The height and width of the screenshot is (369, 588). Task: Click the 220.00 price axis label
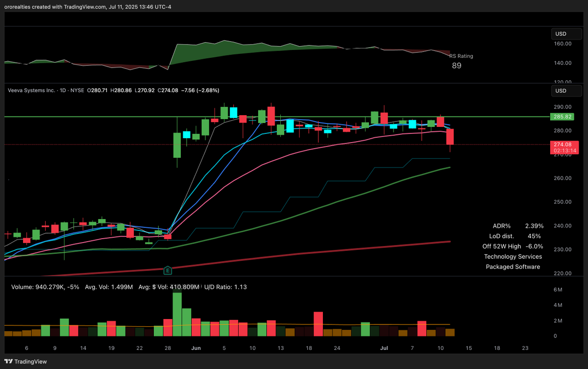(562, 273)
